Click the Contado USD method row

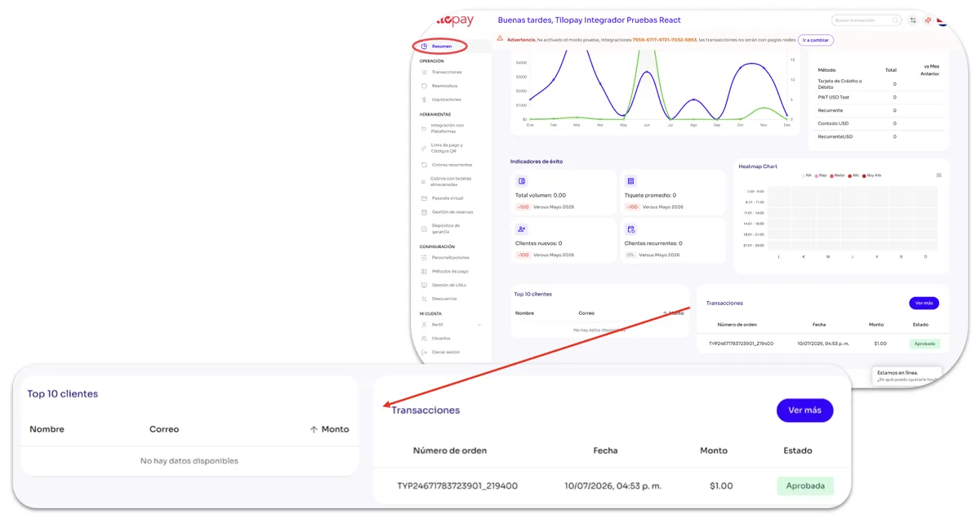tap(878, 123)
